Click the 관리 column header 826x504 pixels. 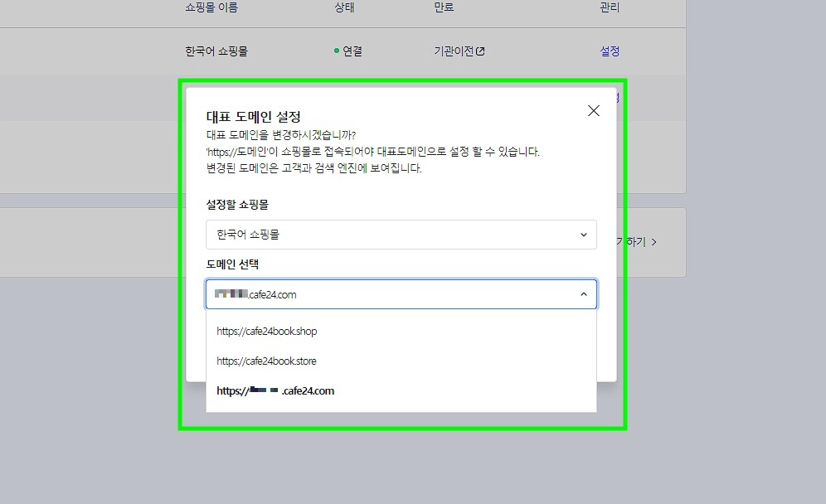609,7
